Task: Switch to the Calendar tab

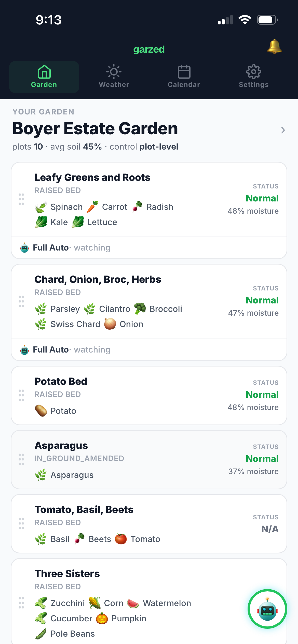Action: (184, 77)
